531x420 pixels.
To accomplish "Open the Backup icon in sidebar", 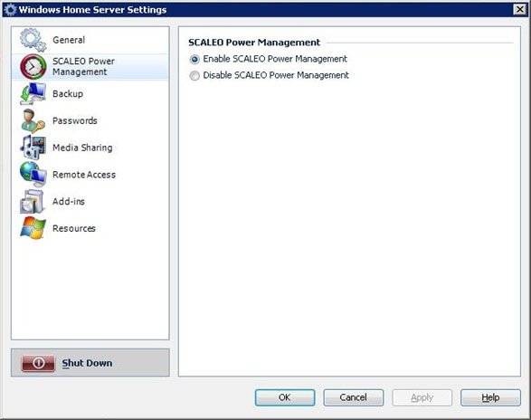I will (33, 93).
